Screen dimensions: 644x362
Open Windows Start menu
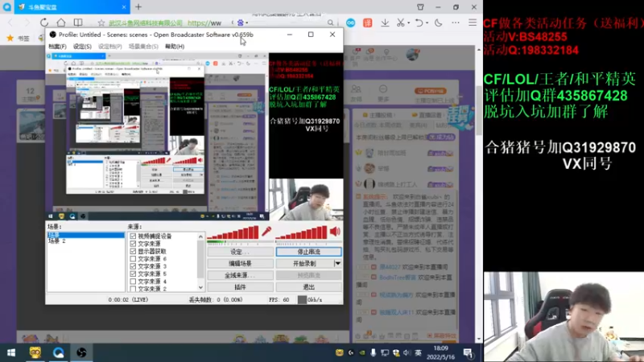coord(11,352)
